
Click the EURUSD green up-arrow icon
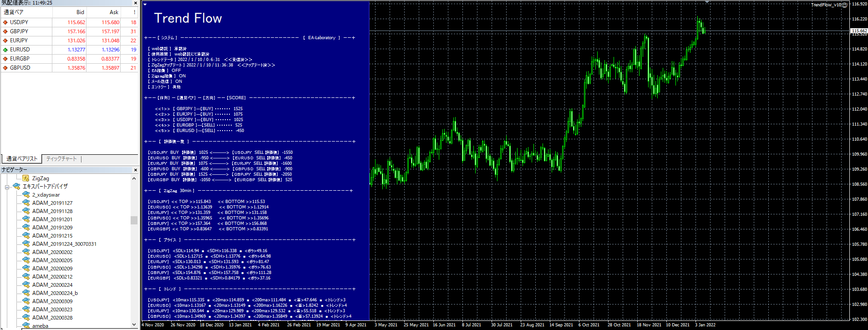(x=5, y=50)
